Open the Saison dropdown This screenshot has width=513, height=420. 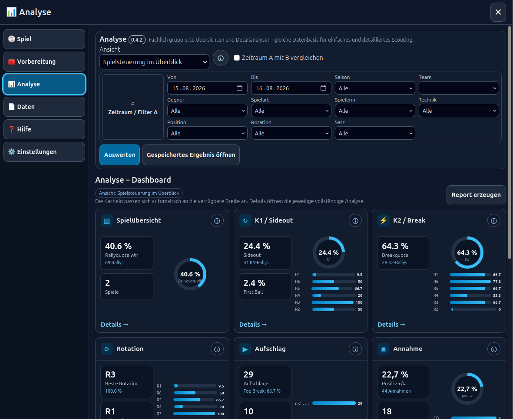click(374, 88)
